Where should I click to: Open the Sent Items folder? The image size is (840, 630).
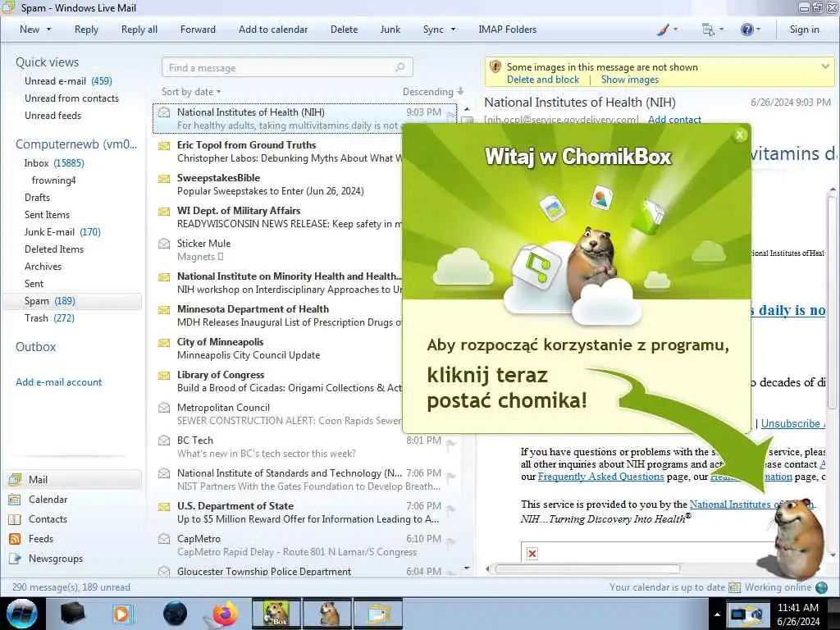47,214
